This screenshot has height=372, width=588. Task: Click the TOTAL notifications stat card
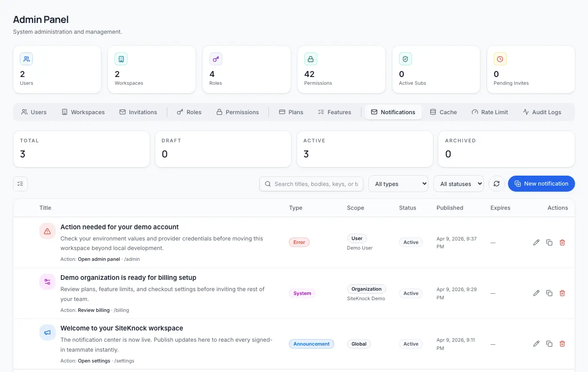(81, 149)
